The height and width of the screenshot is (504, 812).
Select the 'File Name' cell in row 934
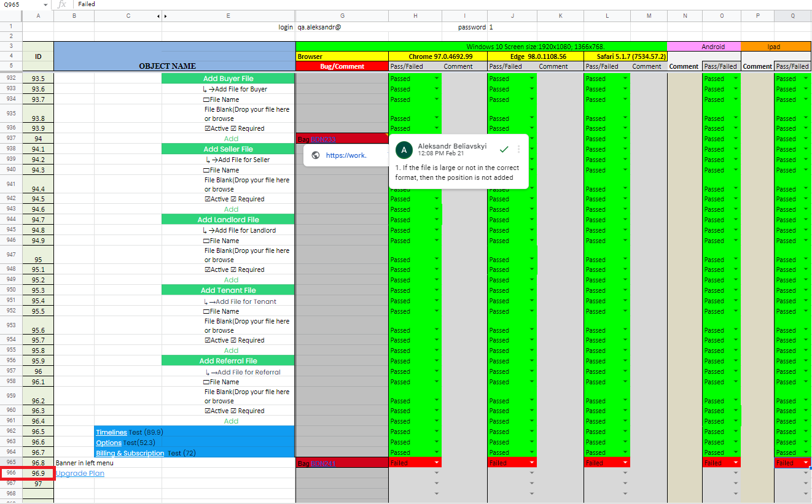tap(228, 99)
